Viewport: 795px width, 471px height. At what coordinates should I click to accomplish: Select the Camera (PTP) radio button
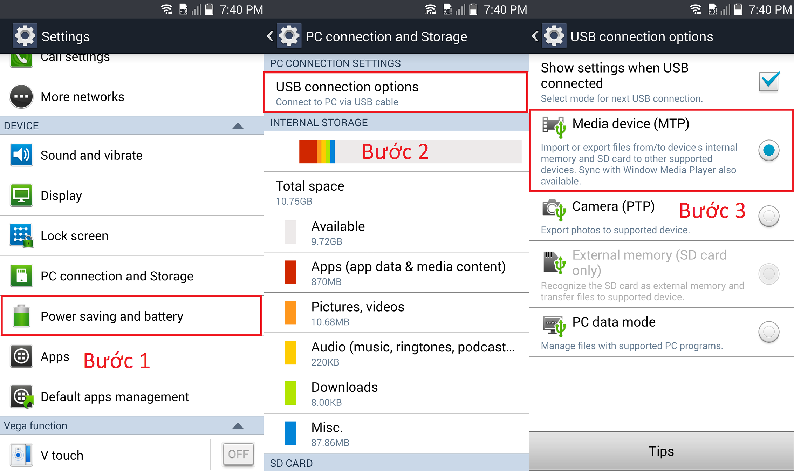click(768, 215)
